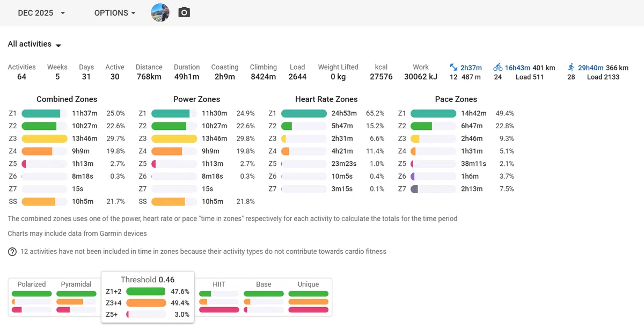Select the Polarized training distribution
Viewport: 644px width, 329px height.
pos(32,297)
